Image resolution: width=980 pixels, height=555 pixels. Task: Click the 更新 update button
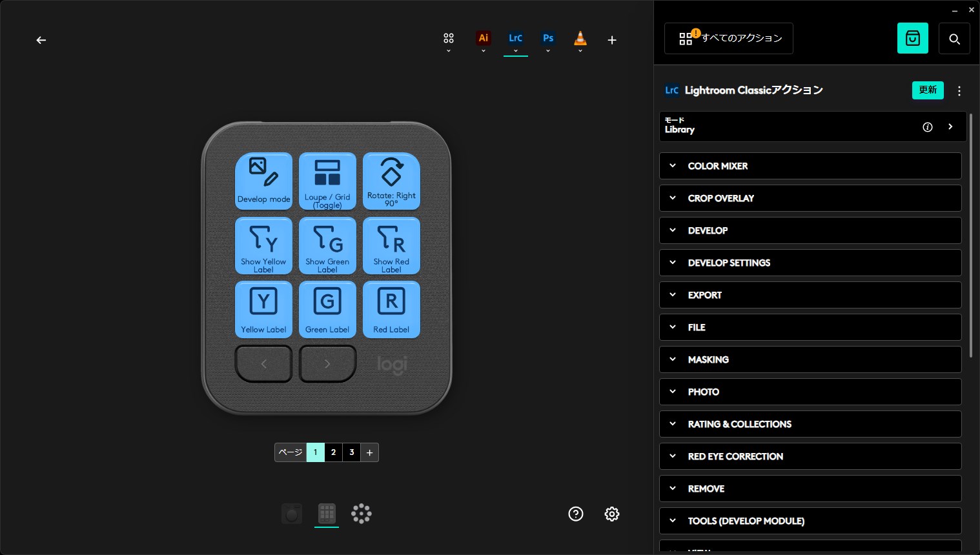pos(928,90)
